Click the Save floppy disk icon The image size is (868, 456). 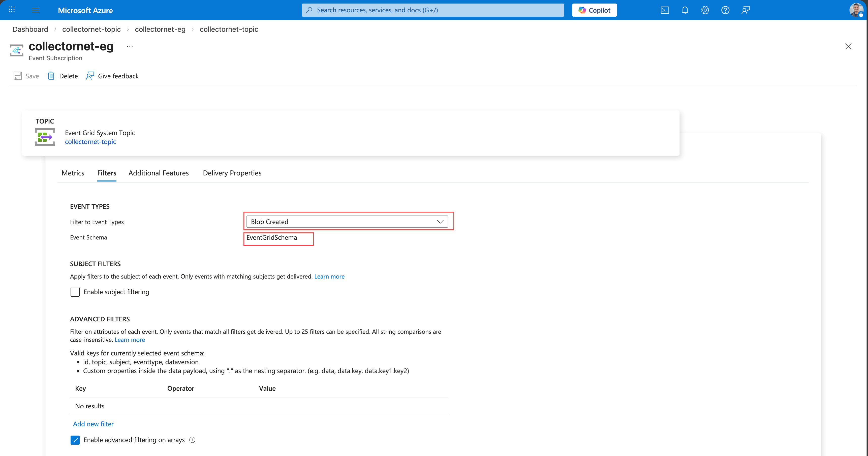[18, 76]
